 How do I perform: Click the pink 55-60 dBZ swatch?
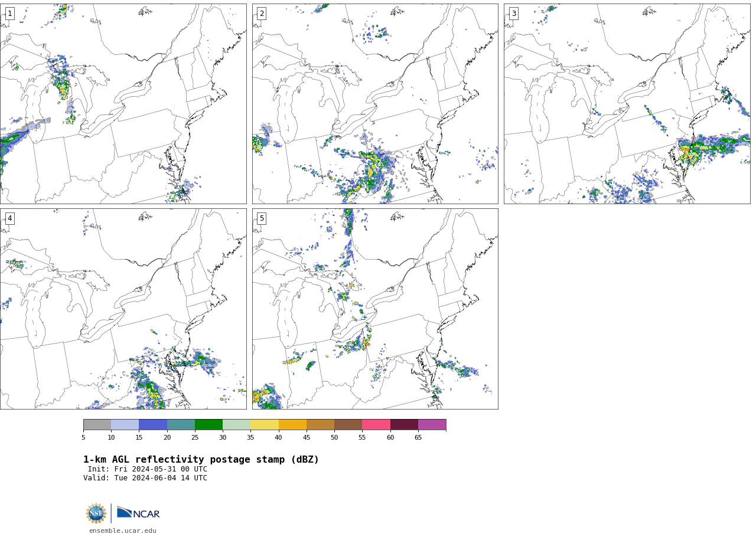376,425
